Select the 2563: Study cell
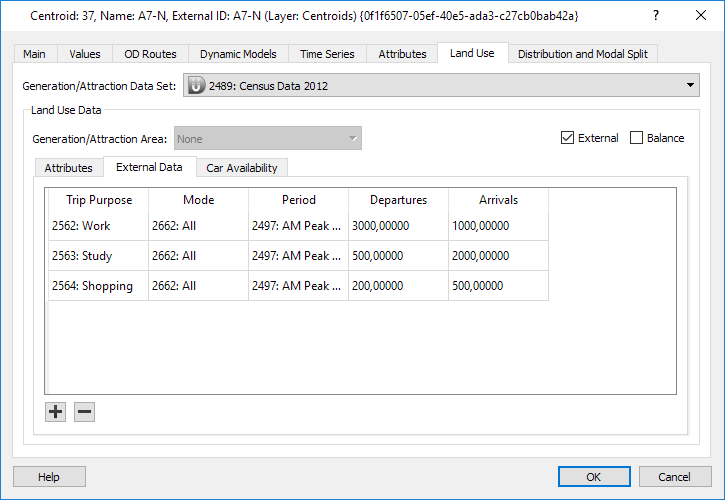 (98, 256)
